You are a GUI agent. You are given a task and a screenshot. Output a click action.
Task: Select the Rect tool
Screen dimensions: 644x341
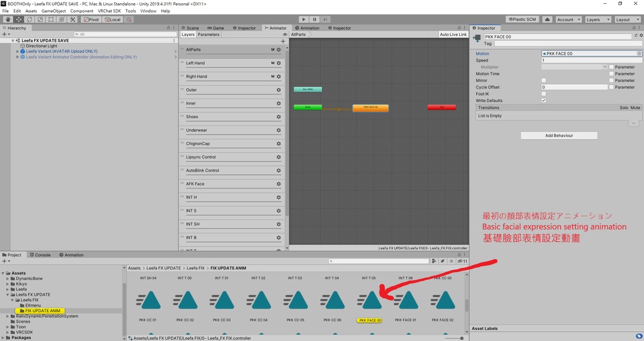(51, 20)
